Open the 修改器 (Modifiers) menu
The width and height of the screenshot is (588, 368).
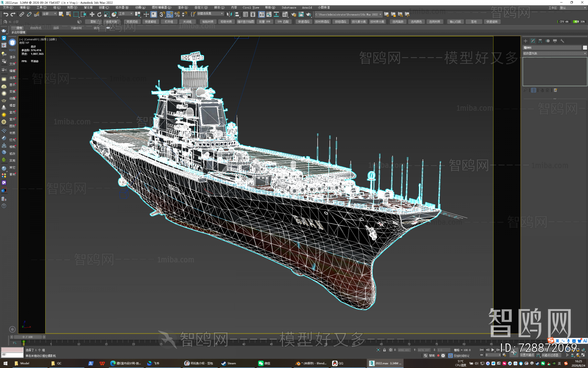click(x=122, y=7)
